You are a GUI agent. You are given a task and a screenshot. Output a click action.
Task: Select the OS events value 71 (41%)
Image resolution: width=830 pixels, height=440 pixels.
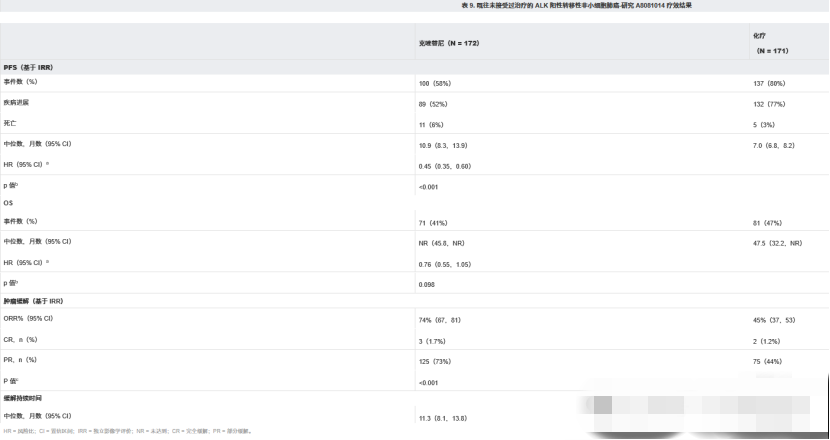tap(437, 221)
